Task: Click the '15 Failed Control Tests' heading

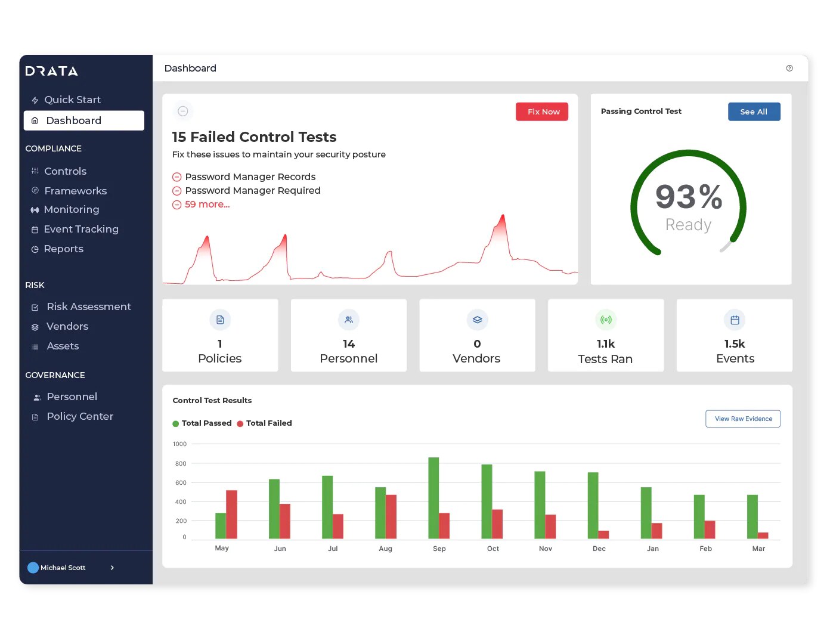Action: 255,137
